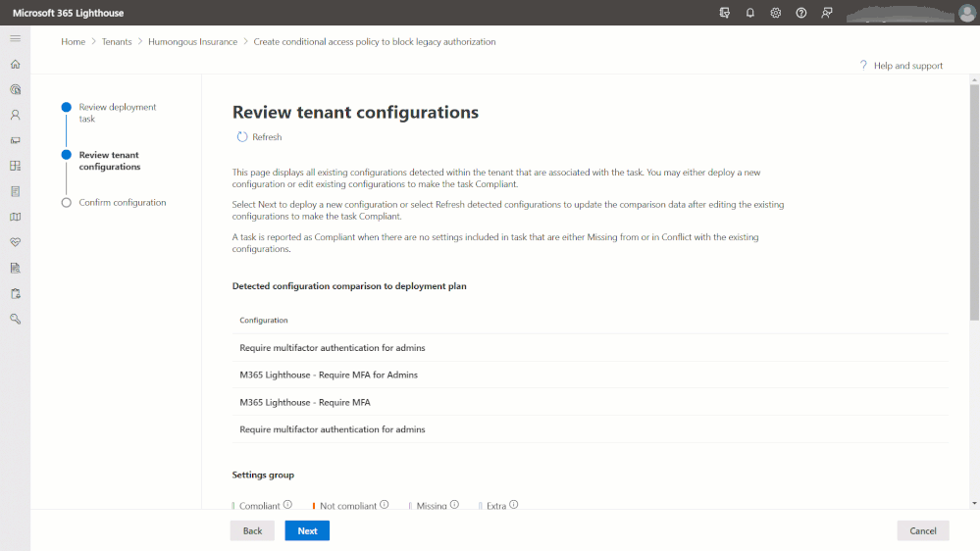This screenshot has width=980, height=551.
Task: Open the wrench/search tool sidebar icon
Action: 15,320
